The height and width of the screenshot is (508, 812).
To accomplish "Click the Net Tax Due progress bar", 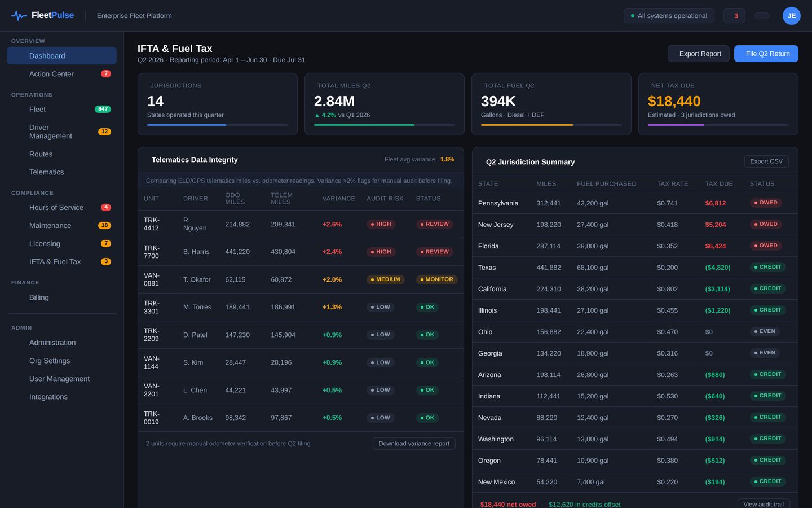I will click(x=718, y=125).
